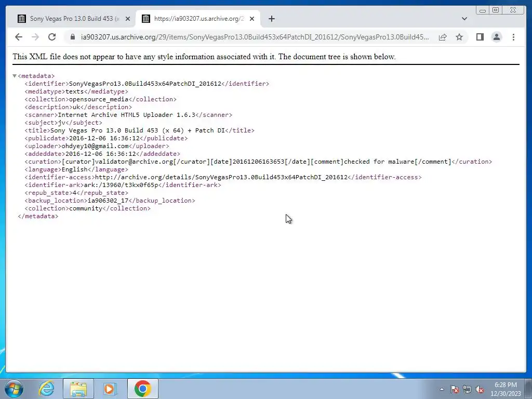Share this page icon in address bar
Screen dimensions: 532x399
coord(443,37)
